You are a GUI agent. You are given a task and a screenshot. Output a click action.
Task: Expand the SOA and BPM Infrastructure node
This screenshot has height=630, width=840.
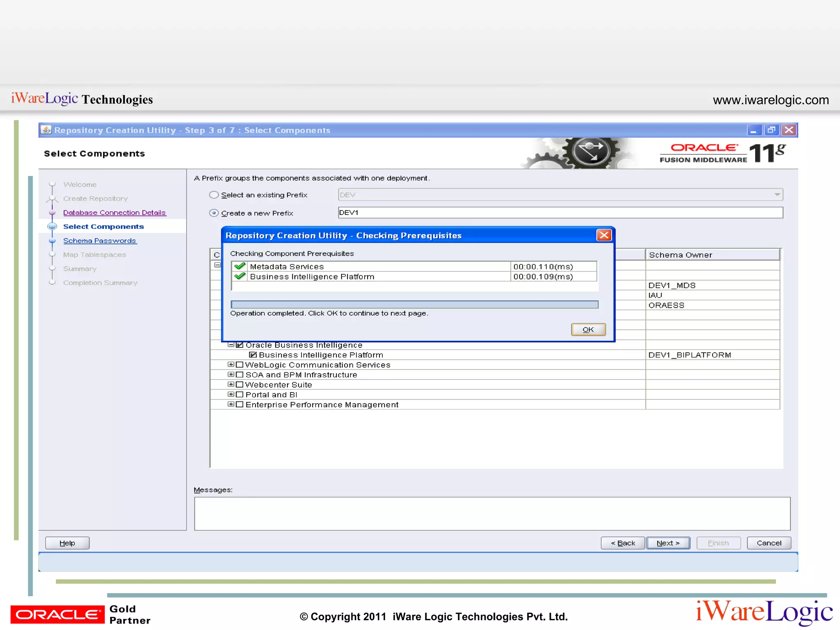pyautogui.click(x=231, y=374)
